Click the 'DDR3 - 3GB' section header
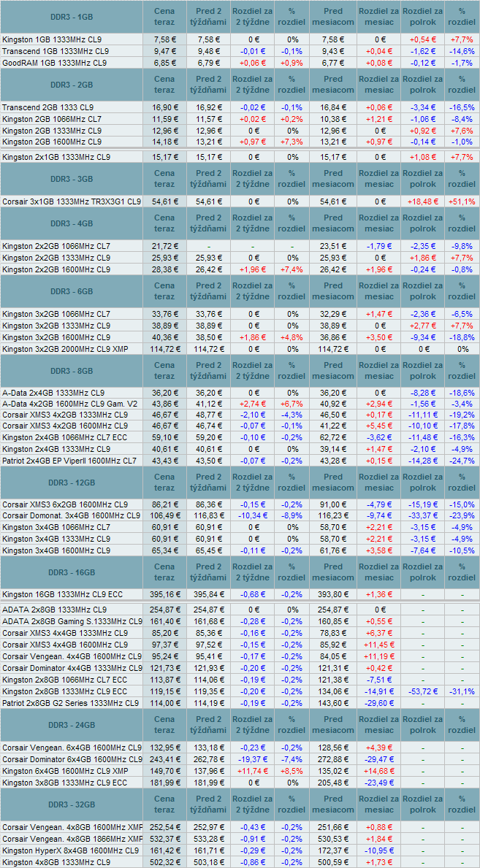This screenshot has height=868, width=480. [x=72, y=178]
